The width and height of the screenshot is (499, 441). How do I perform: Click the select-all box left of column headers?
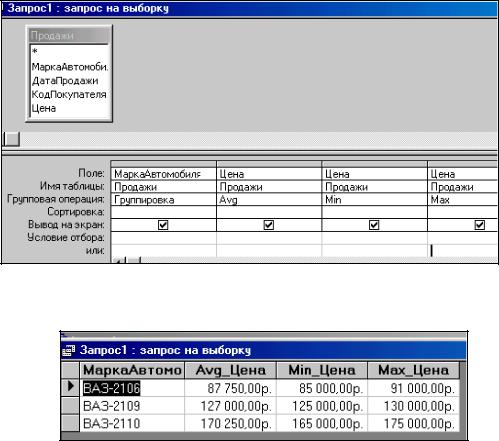(x=71, y=370)
